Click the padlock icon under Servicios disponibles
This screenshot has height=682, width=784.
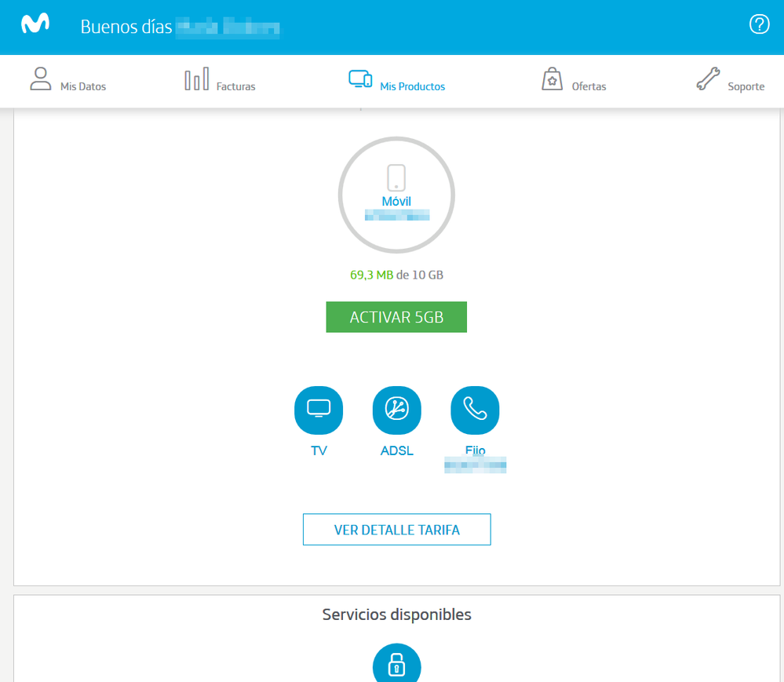tap(396, 666)
